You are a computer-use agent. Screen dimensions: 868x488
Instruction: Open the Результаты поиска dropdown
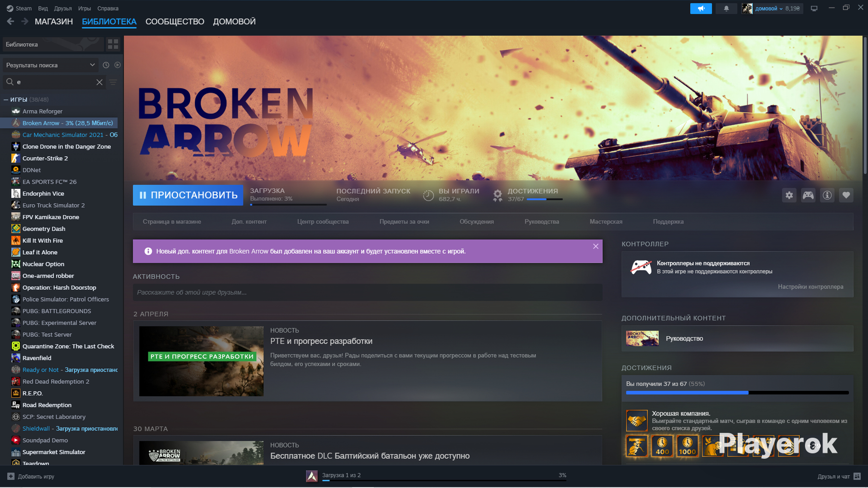50,65
